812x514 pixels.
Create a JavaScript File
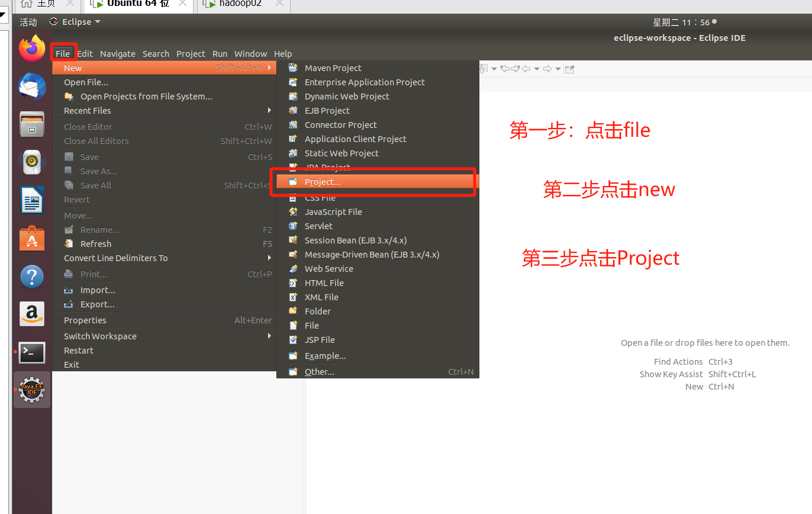pos(378,212)
